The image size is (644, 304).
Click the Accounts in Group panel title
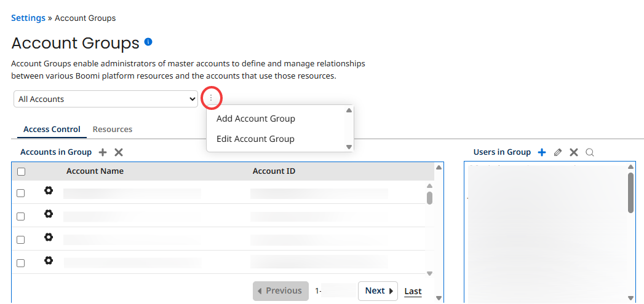pos(56,152)
